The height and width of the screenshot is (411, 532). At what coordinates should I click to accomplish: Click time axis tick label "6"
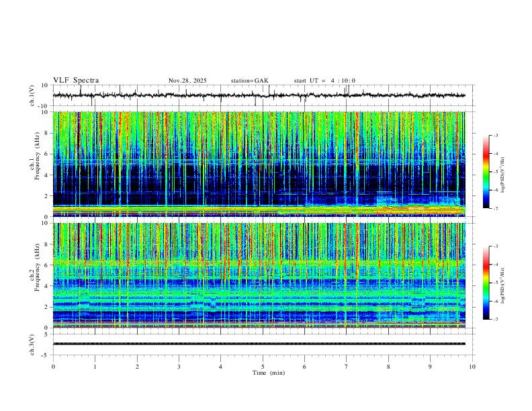coord(304,367)
